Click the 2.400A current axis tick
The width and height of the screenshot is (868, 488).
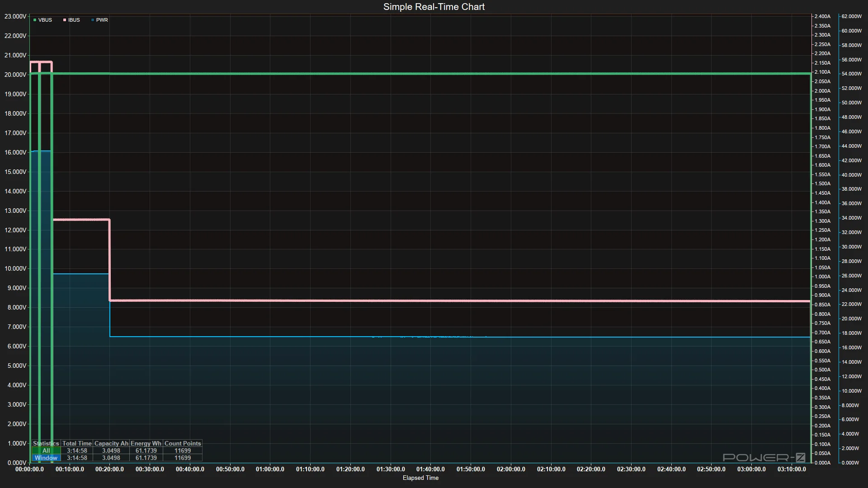(822, 16)
